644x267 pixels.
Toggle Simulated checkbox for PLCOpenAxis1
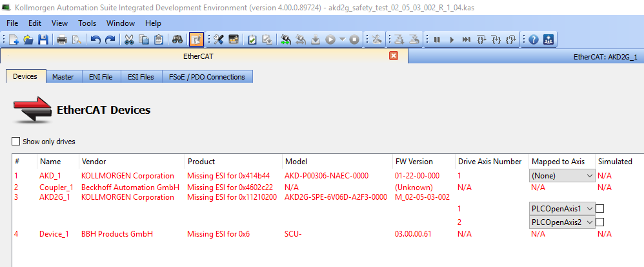click(600, 209)
